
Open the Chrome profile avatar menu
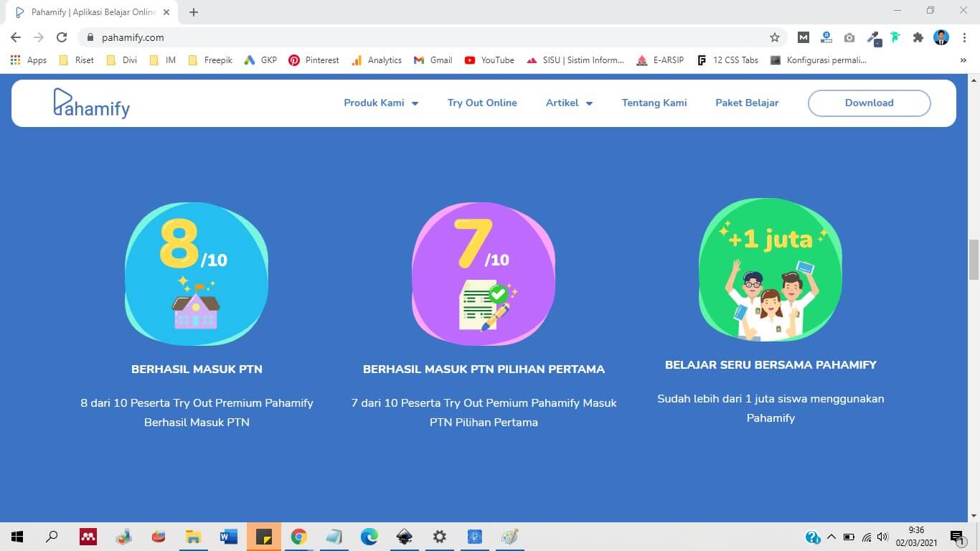click(x=941, y=37)
